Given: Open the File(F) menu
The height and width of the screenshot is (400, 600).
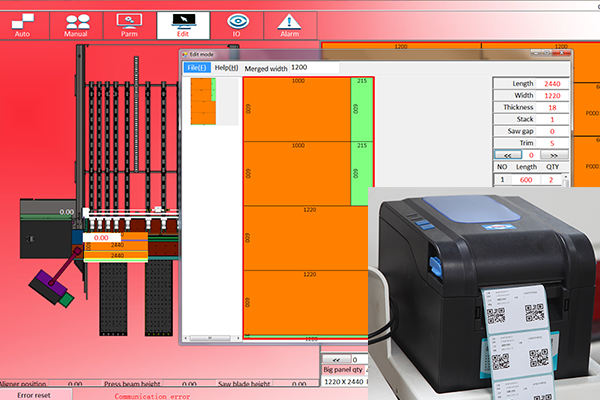Looking at the screenshot, I should [x=197, y=67].
